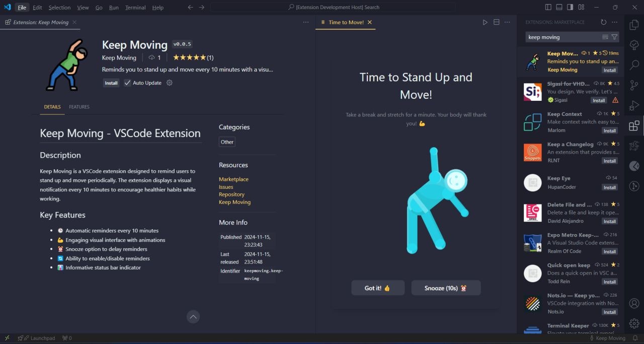
Task: Open the Extensions view icon
Action: point(634,125)
